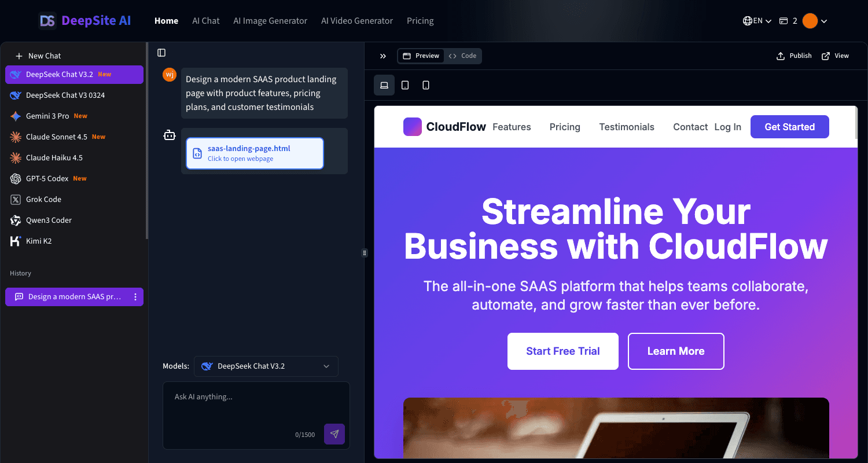Viewport: 868px width, 463px height.
Task: Open saas-landing-page.html file link
Action: coord(255,153)
